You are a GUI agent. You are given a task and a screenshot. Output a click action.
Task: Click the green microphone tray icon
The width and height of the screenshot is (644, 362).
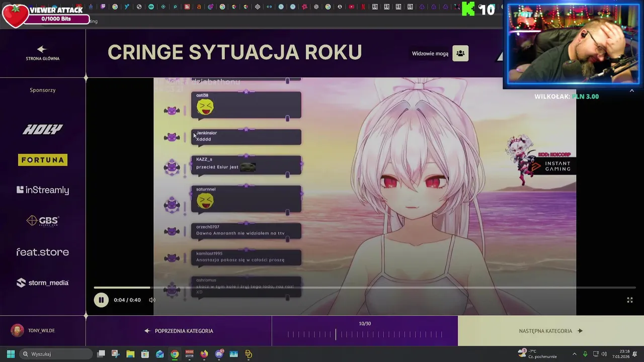pos(585,354)
